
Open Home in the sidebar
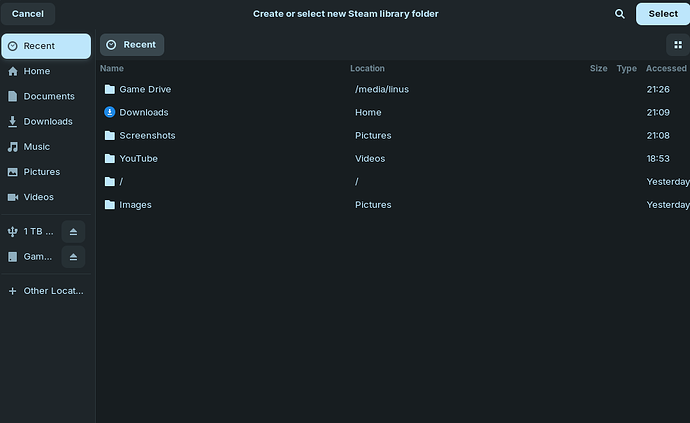[37, 72]
